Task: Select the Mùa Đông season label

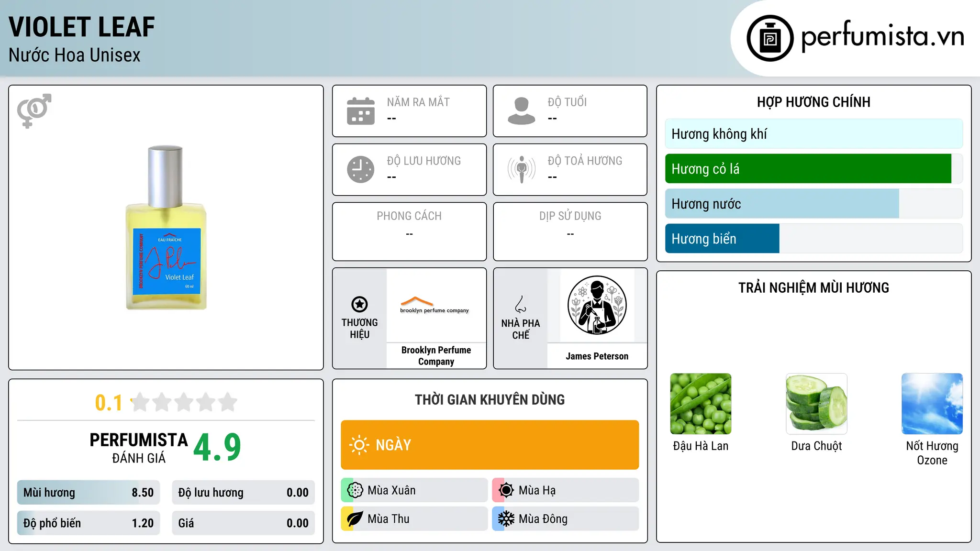Action: click(543, 519)
